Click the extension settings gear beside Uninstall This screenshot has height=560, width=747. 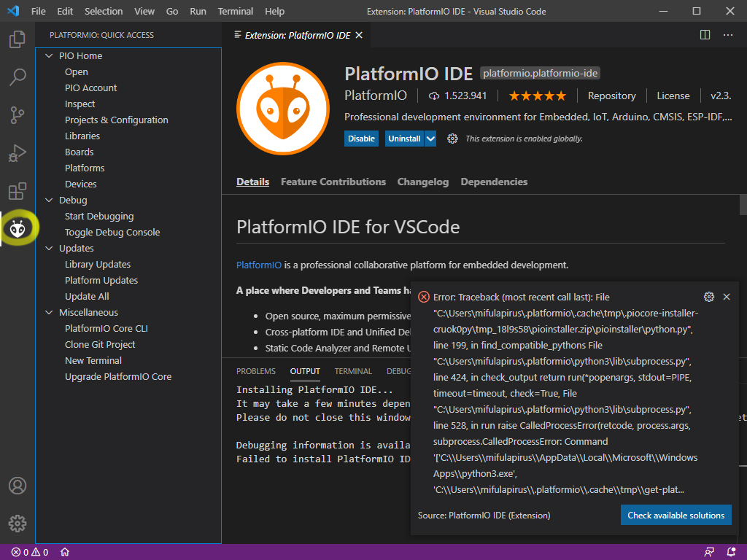(452, 139)
